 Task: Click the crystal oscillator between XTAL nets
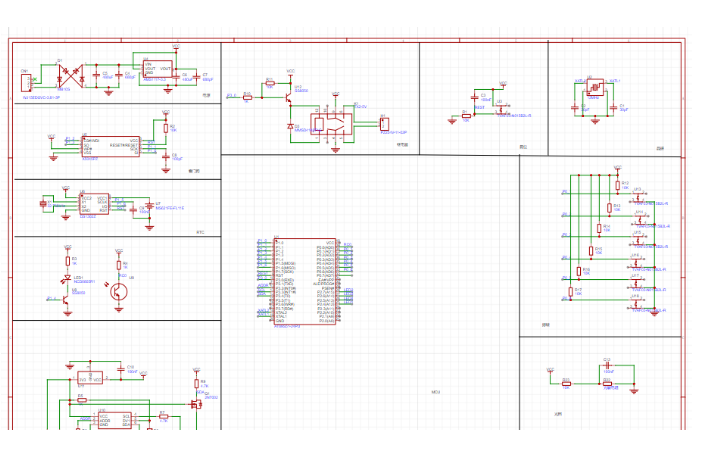596,87
